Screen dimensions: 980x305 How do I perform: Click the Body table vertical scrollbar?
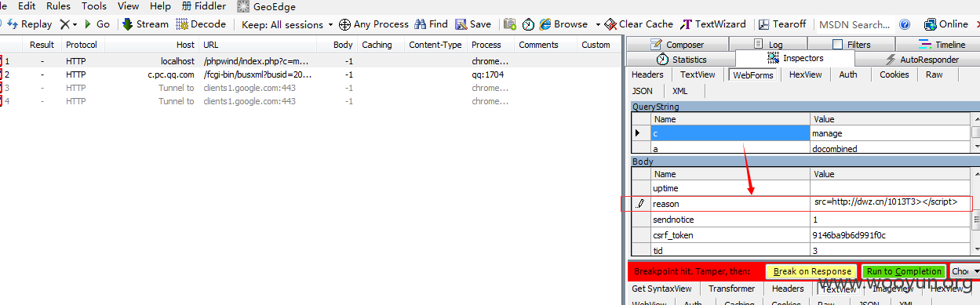coord(975,212)
